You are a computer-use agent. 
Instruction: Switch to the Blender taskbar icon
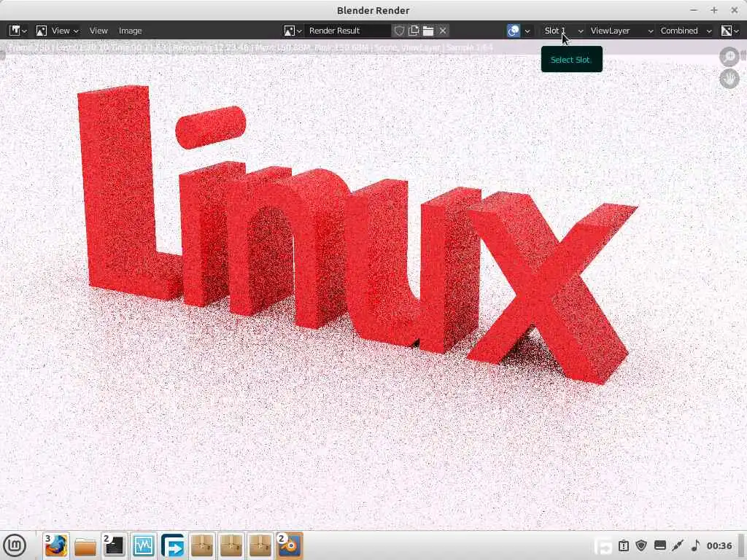click(x=289, y=545)
